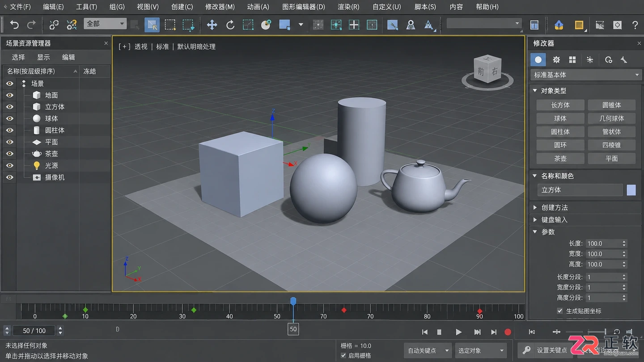Toggle the 生成贴图坐标 checkbox
The width and height of the screenshot is (644, 362).
[x=559, y=311]
